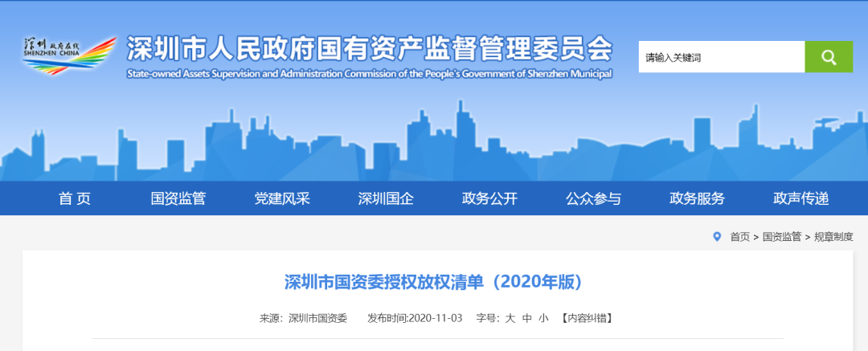Image resolution: width=868 pixels, height=351 pixels.
Task: Click the 深圳市人民政府国有资产监督管理委员会 site title
Action: coord(370,51)
